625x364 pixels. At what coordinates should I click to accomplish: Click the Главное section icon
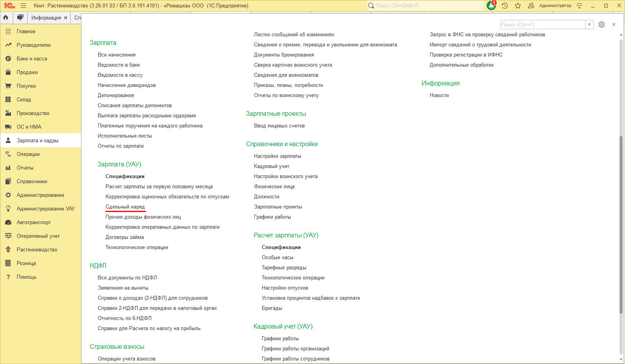(x=8, y=31)
